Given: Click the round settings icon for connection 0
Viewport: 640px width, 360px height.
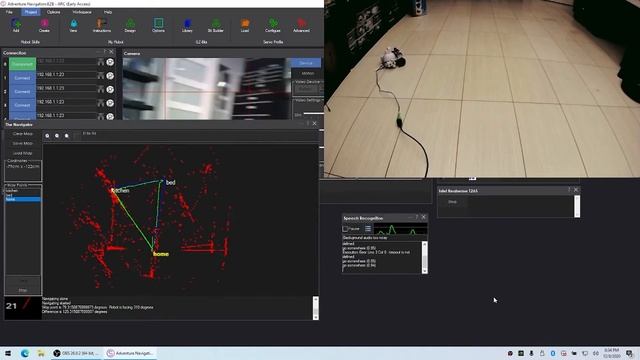Looking at the screenshot, I should (110, 62).
